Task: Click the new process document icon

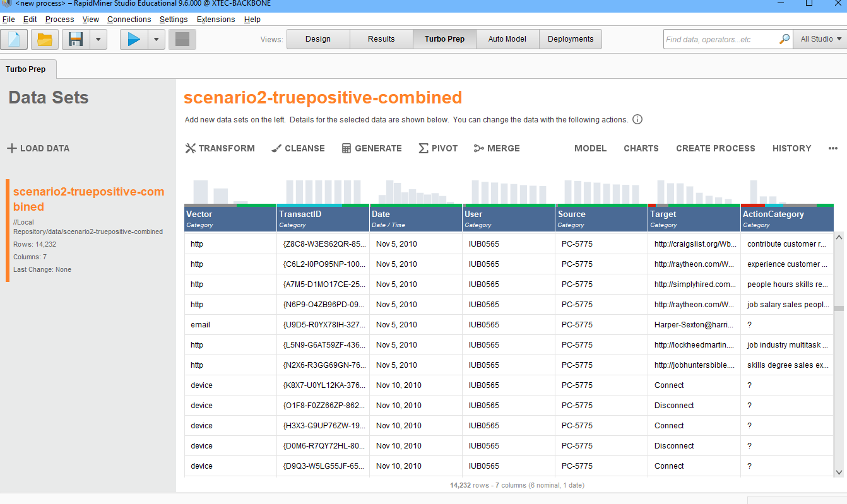Action: [x=14, y=39]
